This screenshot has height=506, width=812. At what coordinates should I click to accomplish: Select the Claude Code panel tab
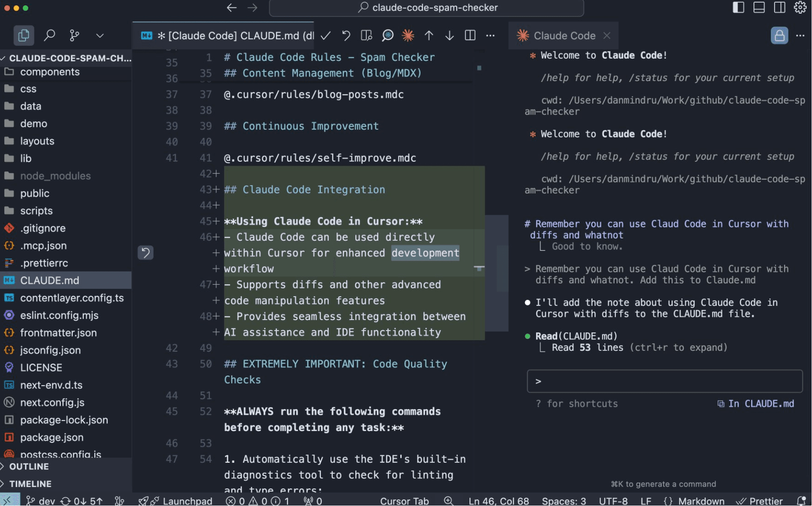(565, 36)
